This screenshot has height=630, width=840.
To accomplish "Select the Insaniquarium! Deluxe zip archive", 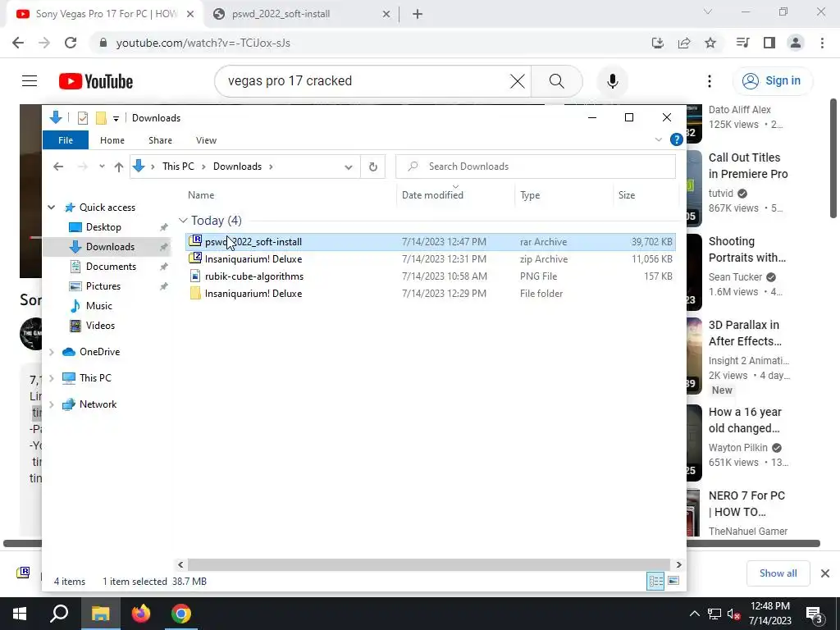I will tap(430, 258).
